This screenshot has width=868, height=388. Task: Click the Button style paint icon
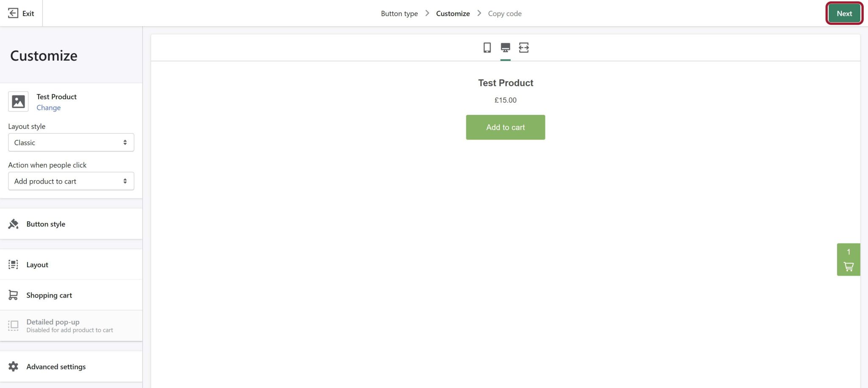click(13, 224)
